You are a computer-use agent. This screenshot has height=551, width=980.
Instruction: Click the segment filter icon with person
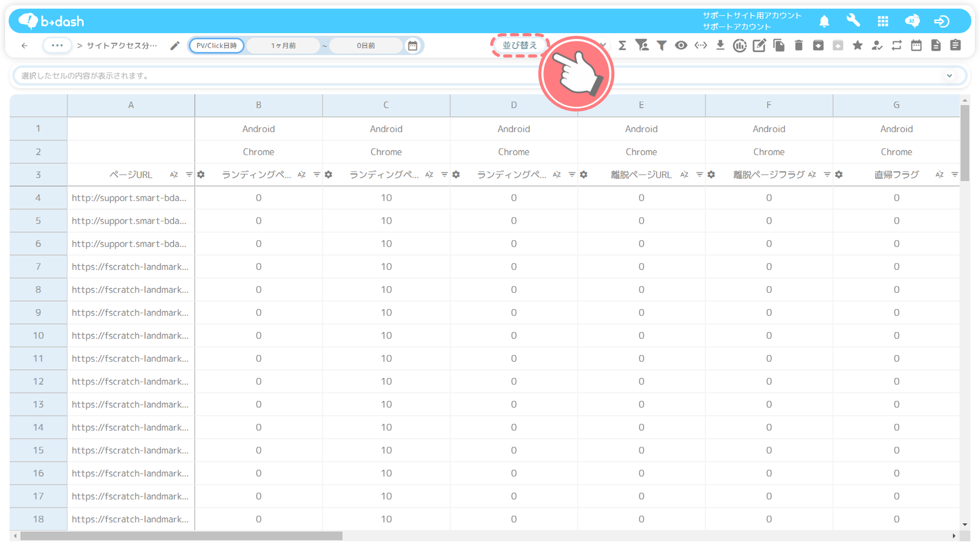coord(642,46)
